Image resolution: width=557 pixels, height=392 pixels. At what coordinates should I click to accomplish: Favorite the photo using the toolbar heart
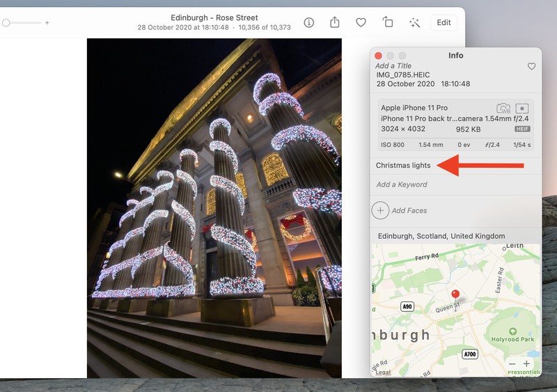coord(361,22)
